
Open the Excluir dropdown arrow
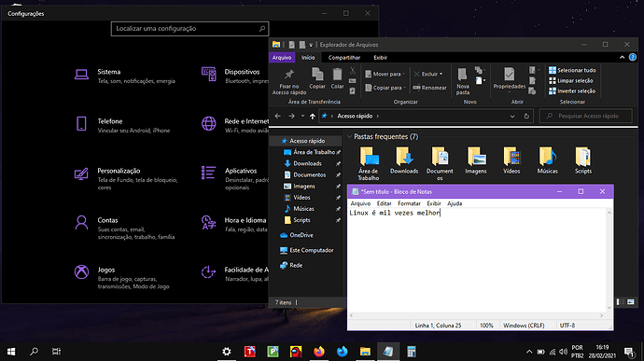point(441,74)
